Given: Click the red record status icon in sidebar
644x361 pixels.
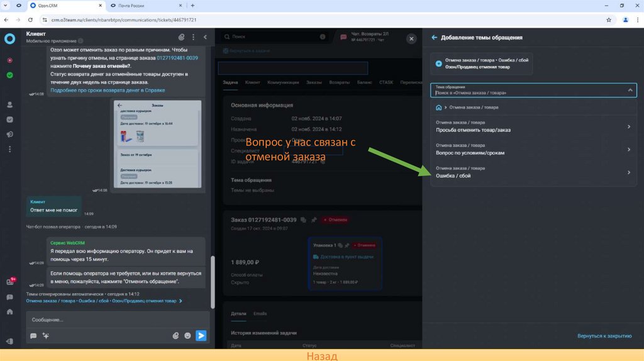Looking at the screenshot, I should (9, 60).
